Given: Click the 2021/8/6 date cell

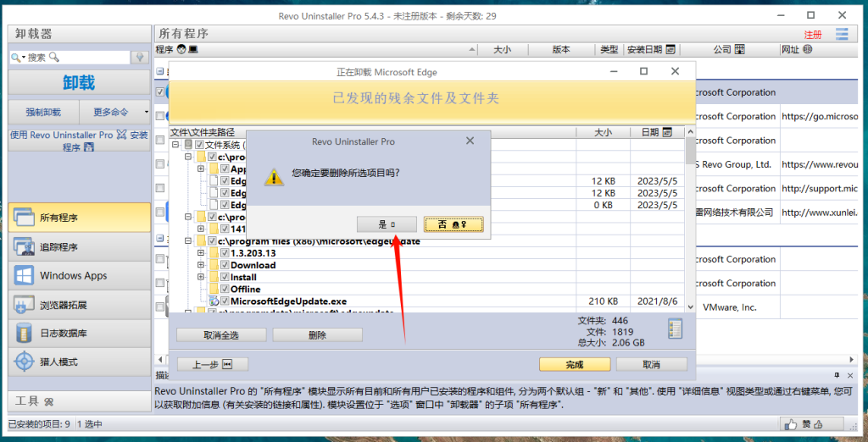Looking at the screenshot, I should click(659, 301).
